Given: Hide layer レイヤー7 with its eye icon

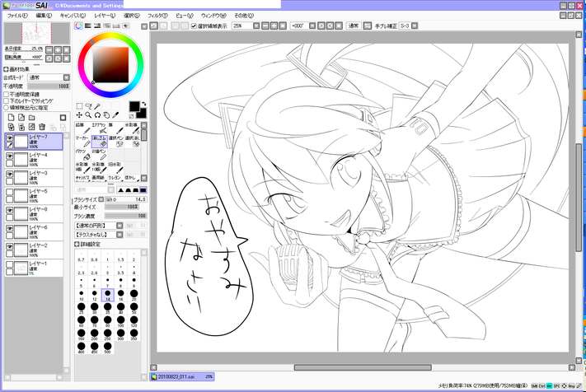Looking at the screenshot, I should 10,138.
